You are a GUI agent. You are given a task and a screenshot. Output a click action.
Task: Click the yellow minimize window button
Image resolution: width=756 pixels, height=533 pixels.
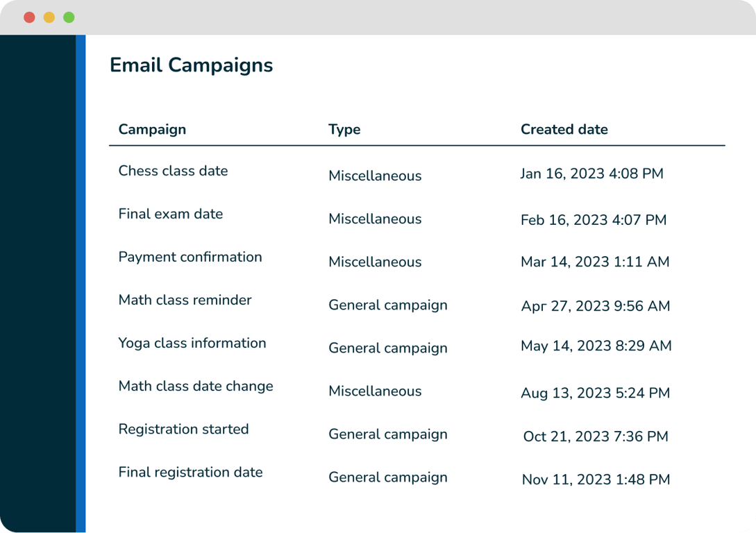49,17
